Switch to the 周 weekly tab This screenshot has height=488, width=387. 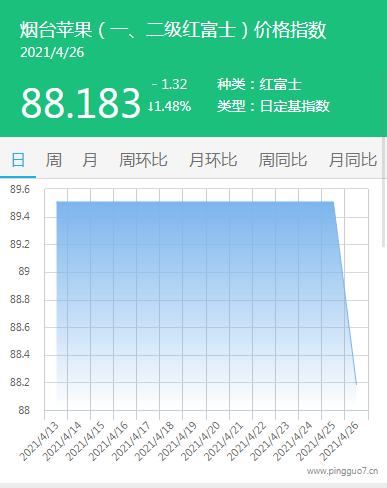[54, 160]
